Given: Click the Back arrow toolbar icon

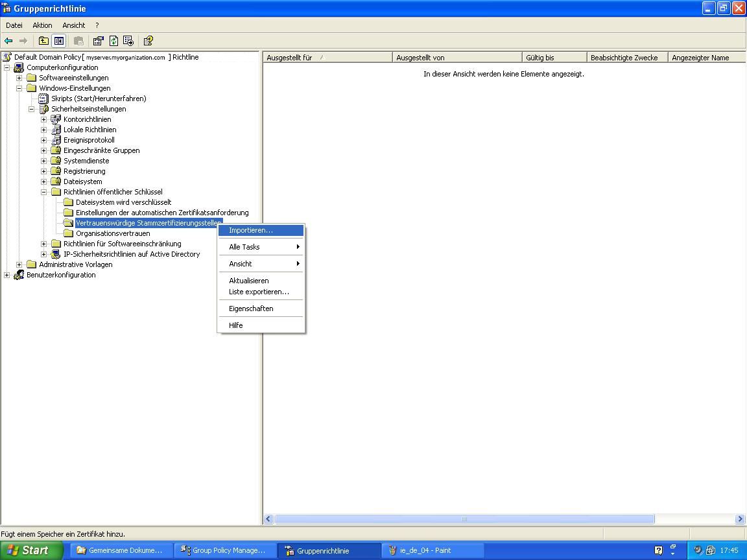Looking at the screenshot, I should 8,41.
